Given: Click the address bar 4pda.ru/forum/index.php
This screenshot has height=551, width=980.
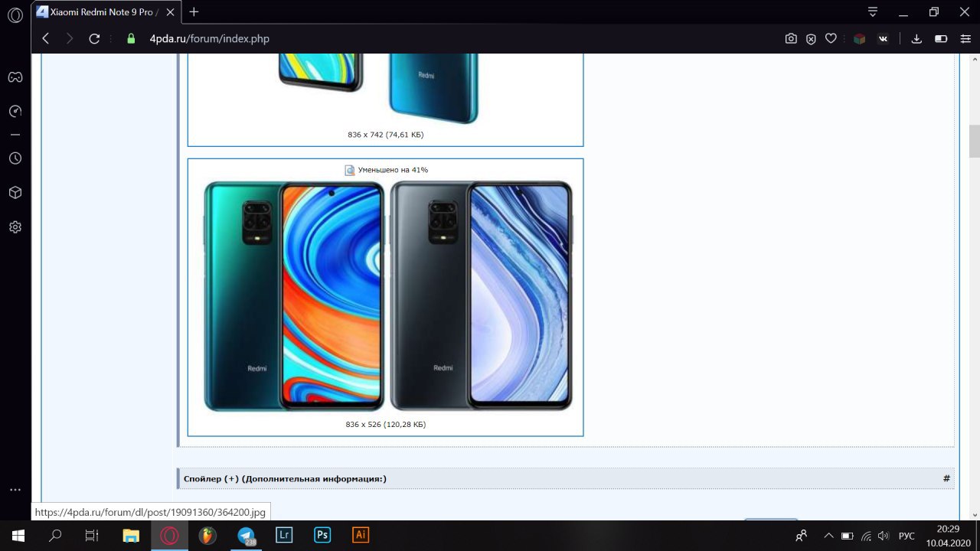Looking at the screenshot, I should (x=209, y=38).
